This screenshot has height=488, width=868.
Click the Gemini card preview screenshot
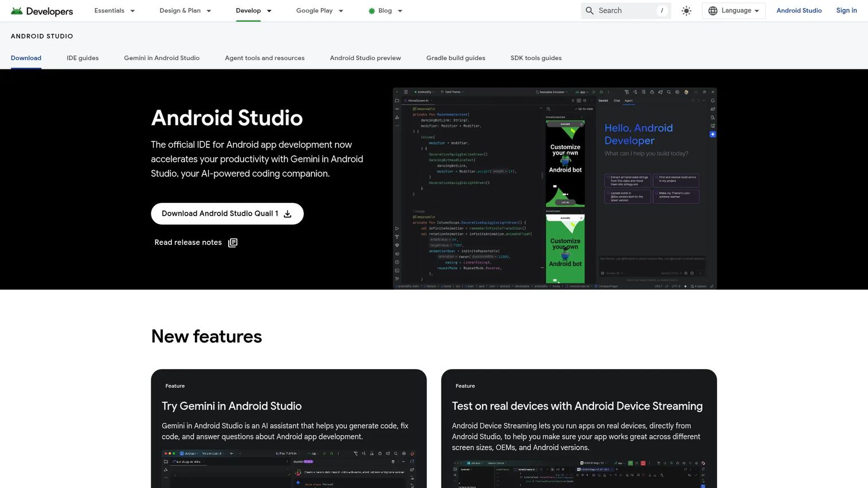pos(288,469)
